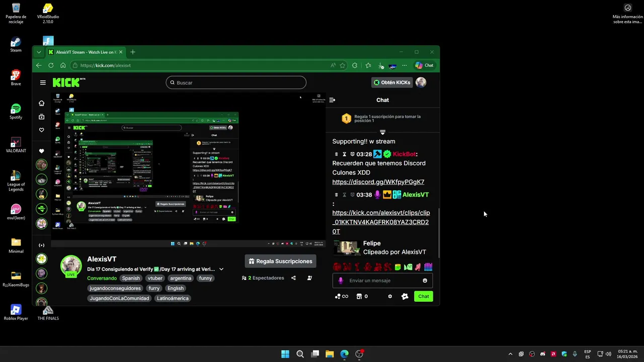Click solid heart followed channels header icon

41,151
